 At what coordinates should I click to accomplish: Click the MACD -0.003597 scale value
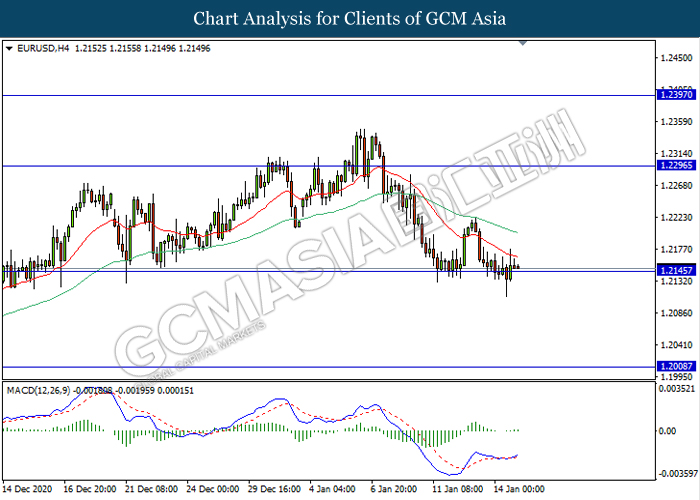click(x=679, y=473)
